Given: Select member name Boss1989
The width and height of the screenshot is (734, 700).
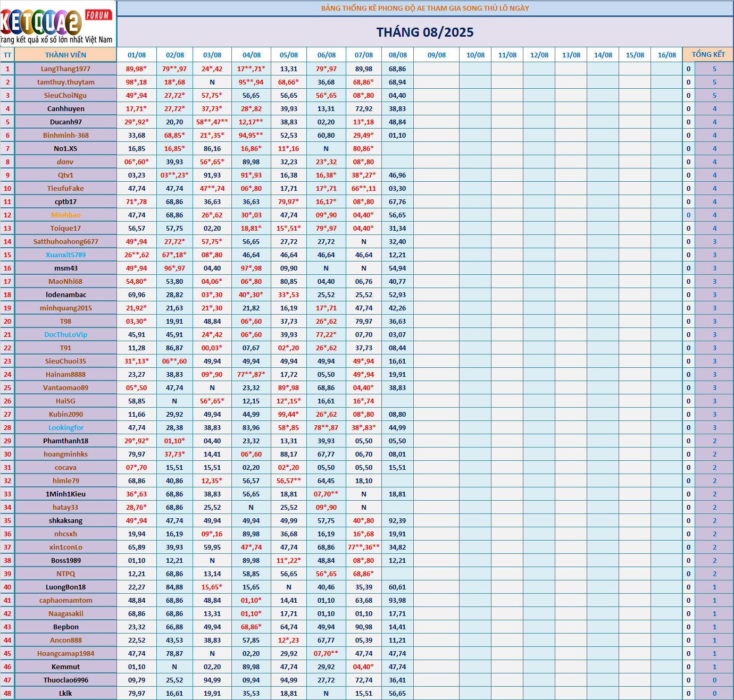Looking at the screenshot, I should click(x=65, y=560).
